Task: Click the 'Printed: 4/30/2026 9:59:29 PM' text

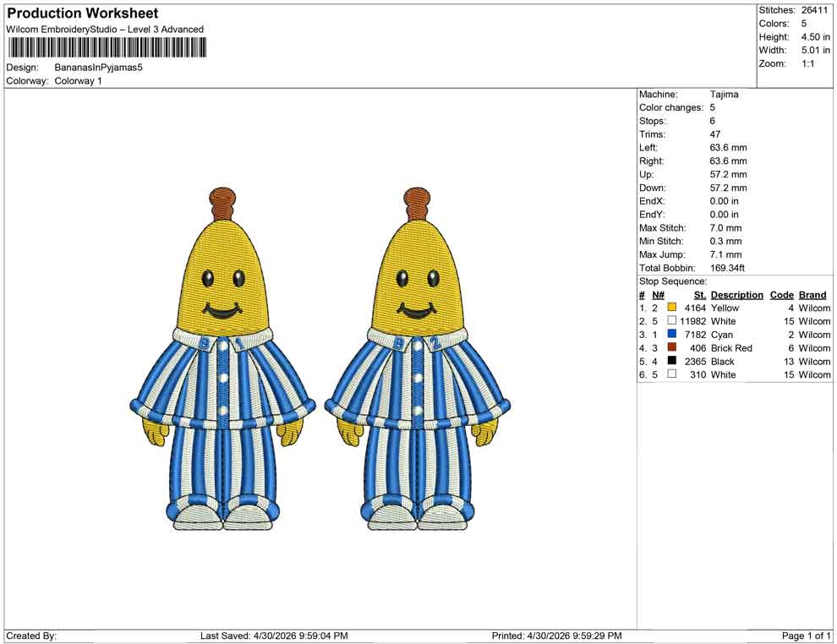Action: point(557,636)
